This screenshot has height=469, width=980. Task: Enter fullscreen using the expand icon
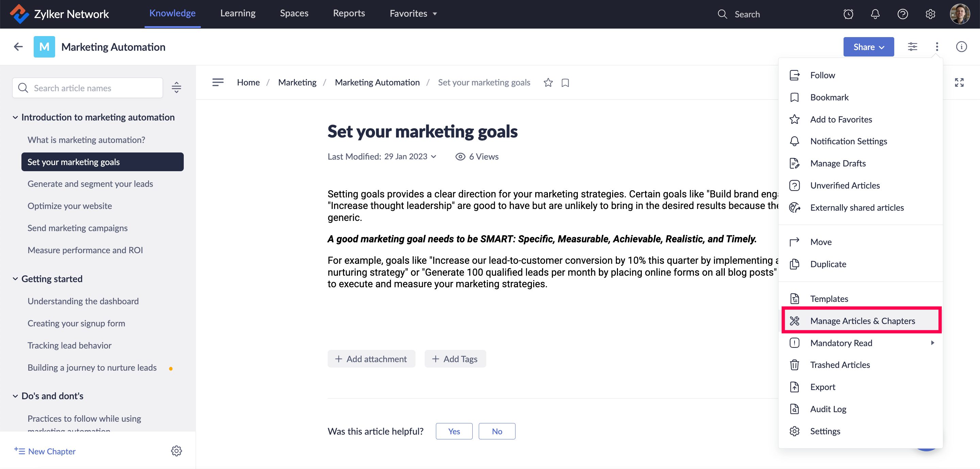pos(959,83)
